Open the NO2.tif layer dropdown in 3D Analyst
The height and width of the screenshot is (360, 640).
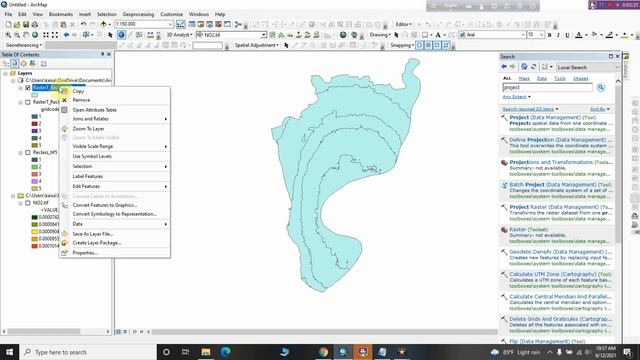[x=263, y=35]
